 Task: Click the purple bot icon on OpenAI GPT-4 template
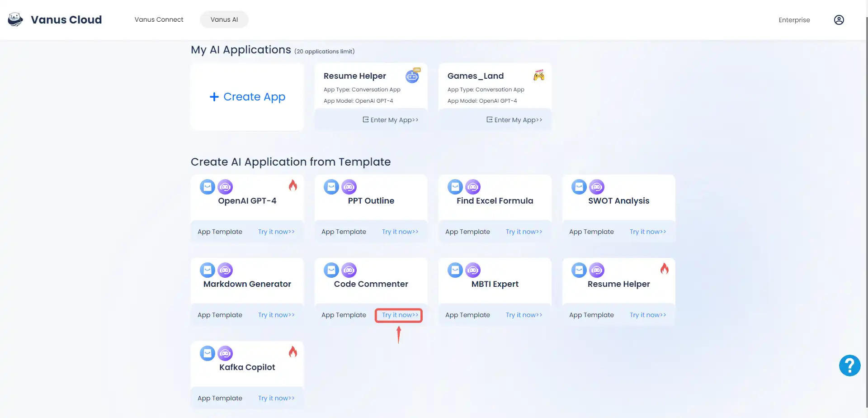225,187
